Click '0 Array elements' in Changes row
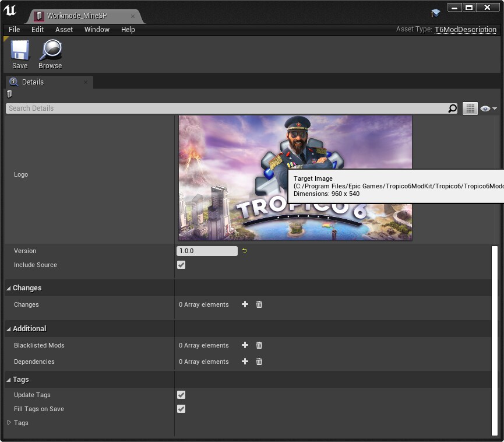504x442 pixels. [204, 304]
